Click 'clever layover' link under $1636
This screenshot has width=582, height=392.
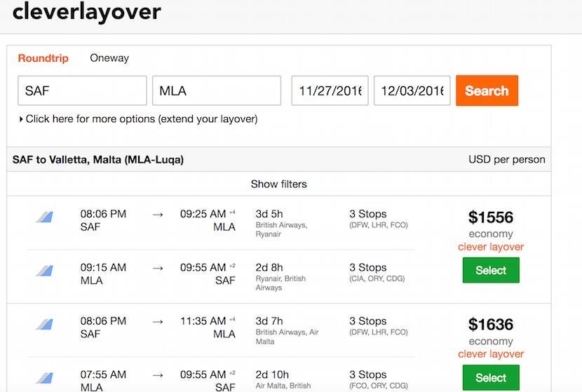pos(490,354)
